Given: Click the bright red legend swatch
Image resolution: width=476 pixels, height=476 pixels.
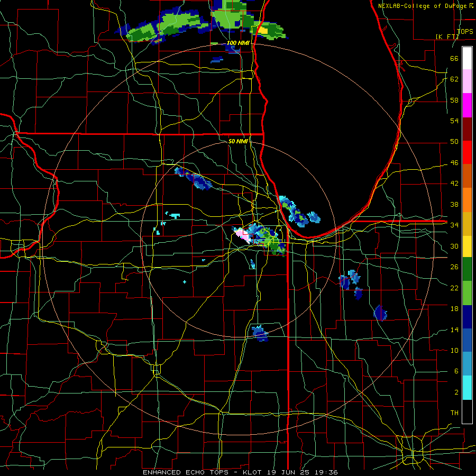Looking at the screenshot, I should (x=467, y=153).
